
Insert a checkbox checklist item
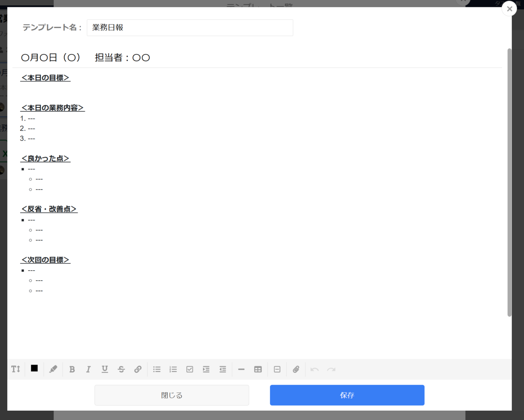pos(190,369)
